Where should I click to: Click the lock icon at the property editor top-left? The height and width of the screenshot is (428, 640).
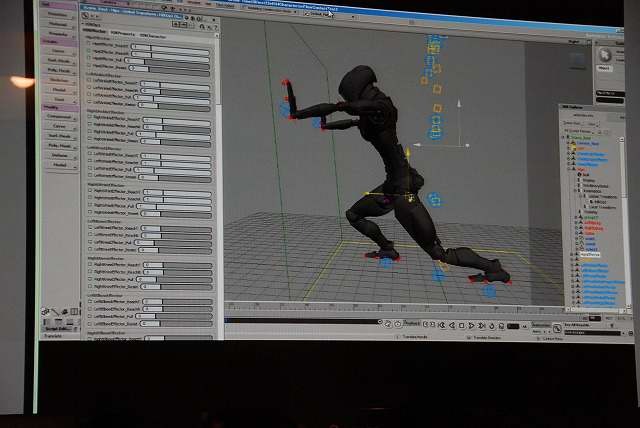click(x=85, y=15)
